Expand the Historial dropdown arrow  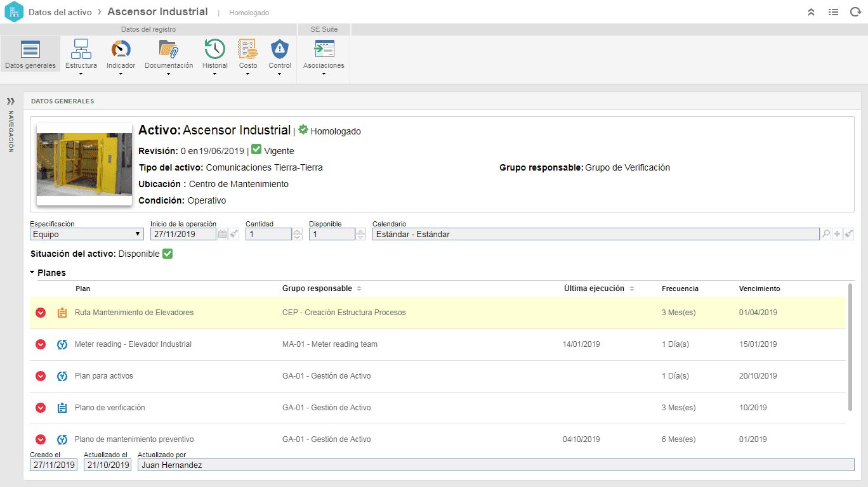215,74
